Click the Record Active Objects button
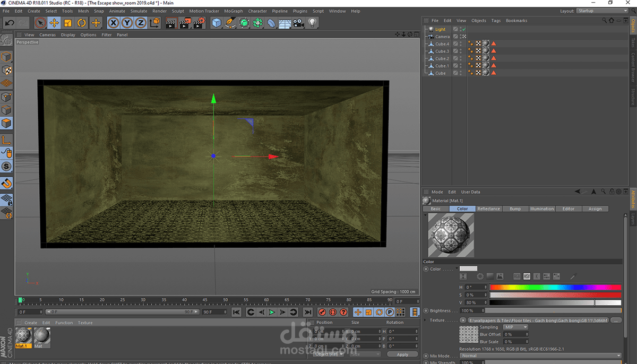The width and height of the screenshot is (637, 364). pyautogui.click(x=322, y=312)
